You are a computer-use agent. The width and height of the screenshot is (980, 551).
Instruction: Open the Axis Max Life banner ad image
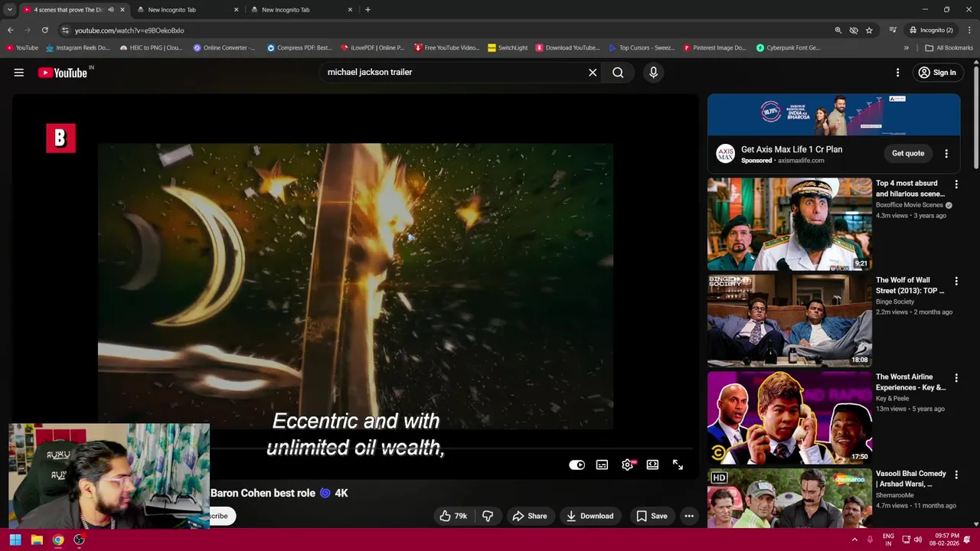click(x=834, y=115)
